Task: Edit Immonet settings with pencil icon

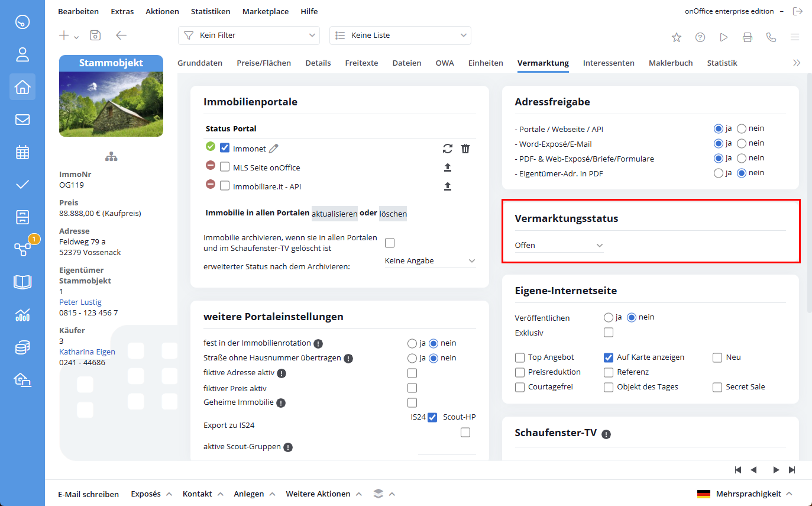Action: tap(273, 149)
